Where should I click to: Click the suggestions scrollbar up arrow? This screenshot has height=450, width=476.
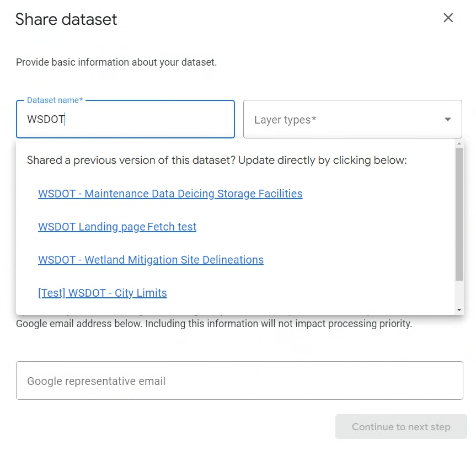[459, 143]
